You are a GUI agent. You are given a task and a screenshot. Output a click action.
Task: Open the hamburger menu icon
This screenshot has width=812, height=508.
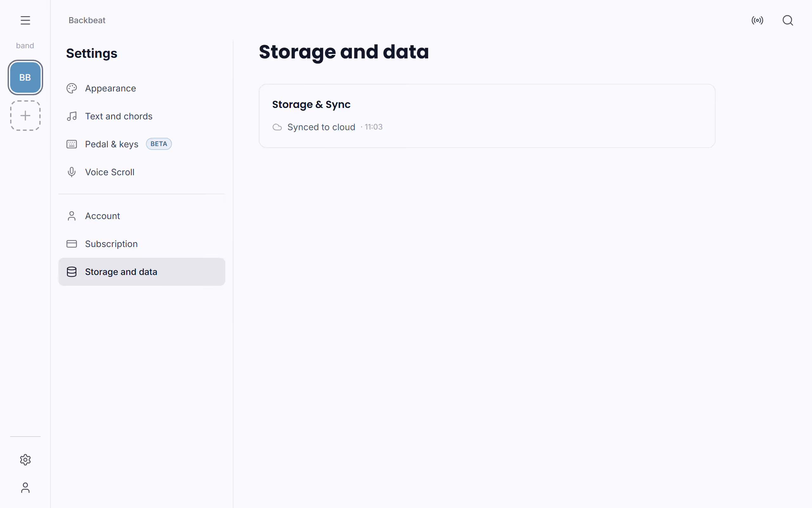coord(25,20)
